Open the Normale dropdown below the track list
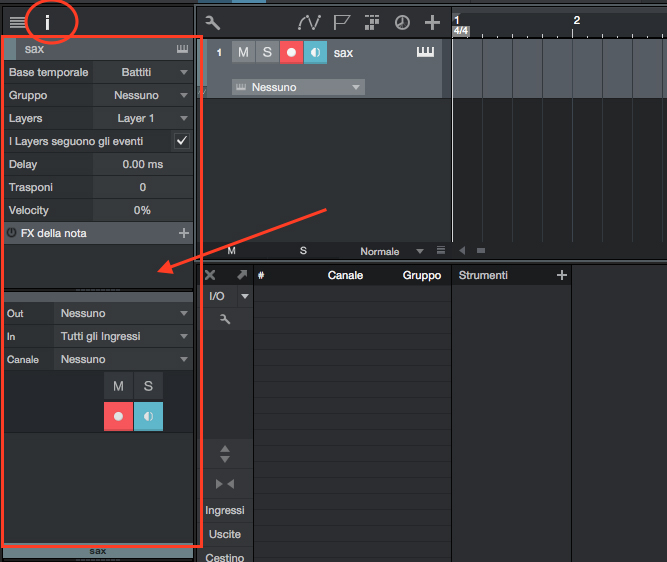Viewport: 667px width, 562px height. coord(391,251)
